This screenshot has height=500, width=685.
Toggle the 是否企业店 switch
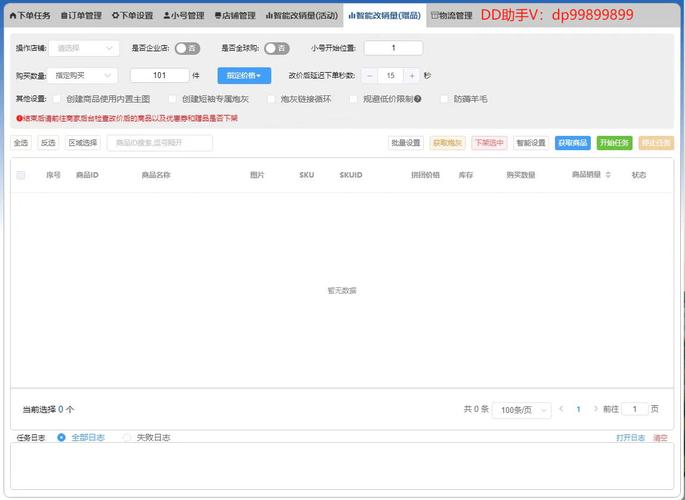tap(187, 48)
